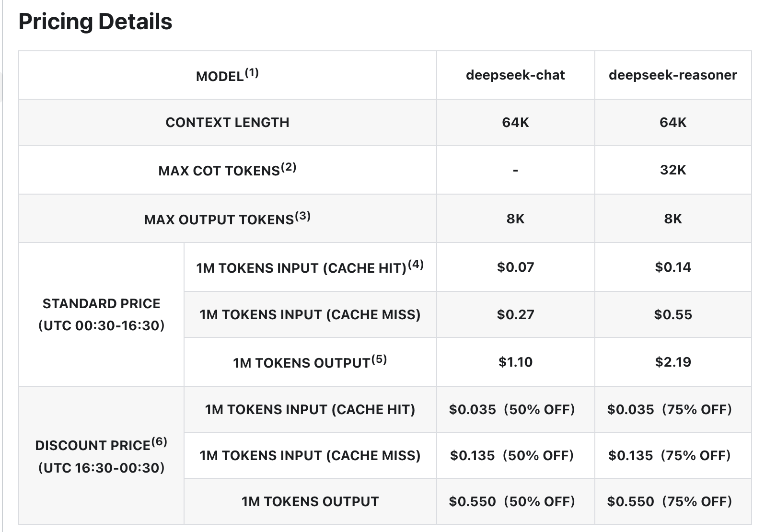Click footnote 3 after MAX OUTPUT TOKENS
Screen dimensions: 765x532
[x=302, y=216]
